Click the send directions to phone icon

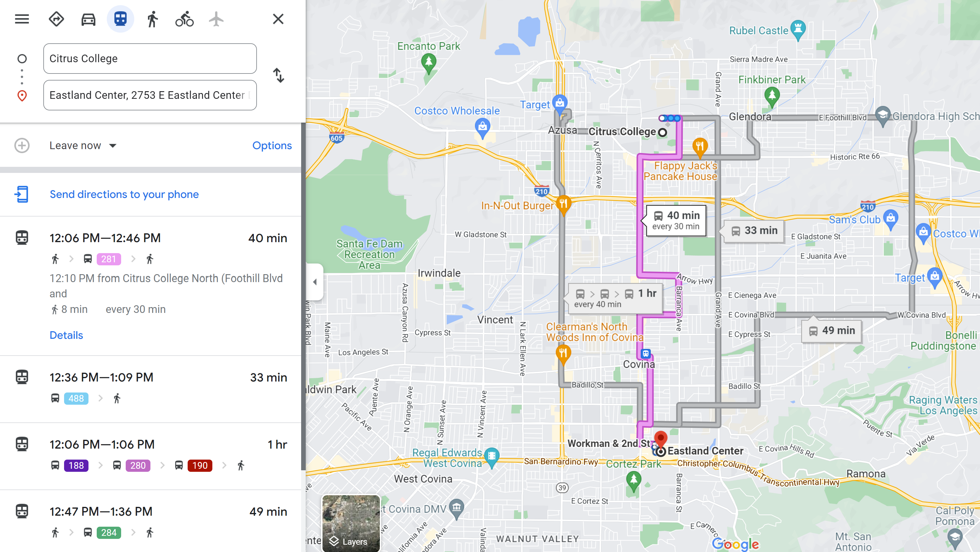tap(22, 194)
